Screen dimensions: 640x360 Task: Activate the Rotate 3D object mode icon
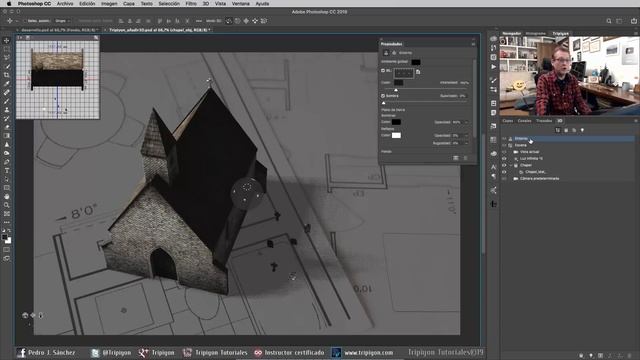pyautogui.click(x=229, y=21)
